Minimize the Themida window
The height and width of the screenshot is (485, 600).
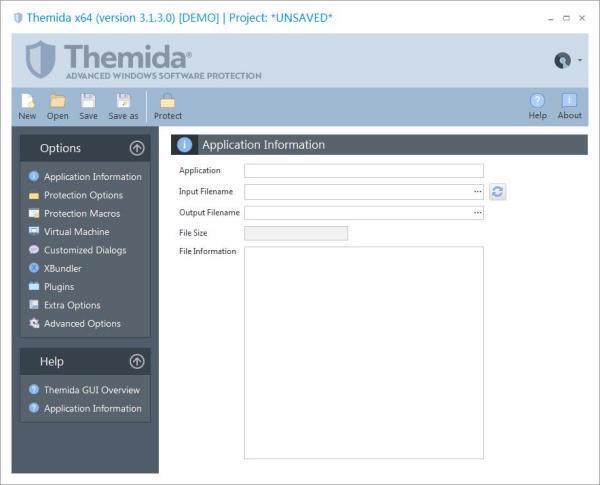point(551,18)
